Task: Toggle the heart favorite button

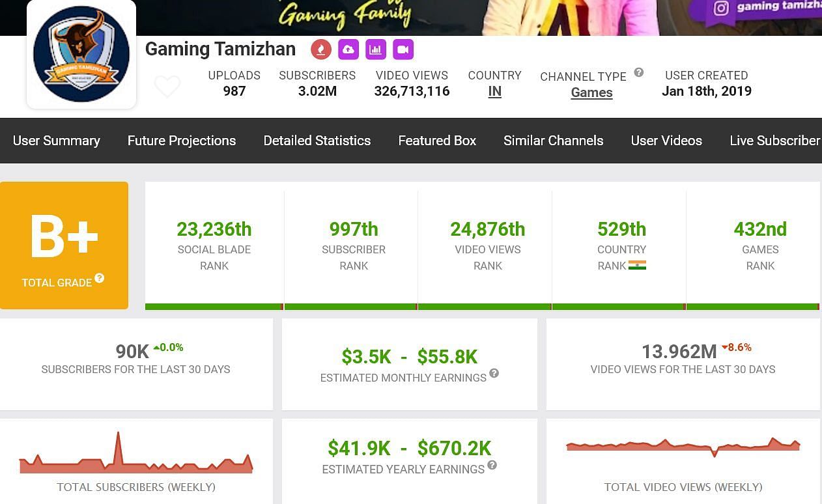Action: tap(167, 87)
